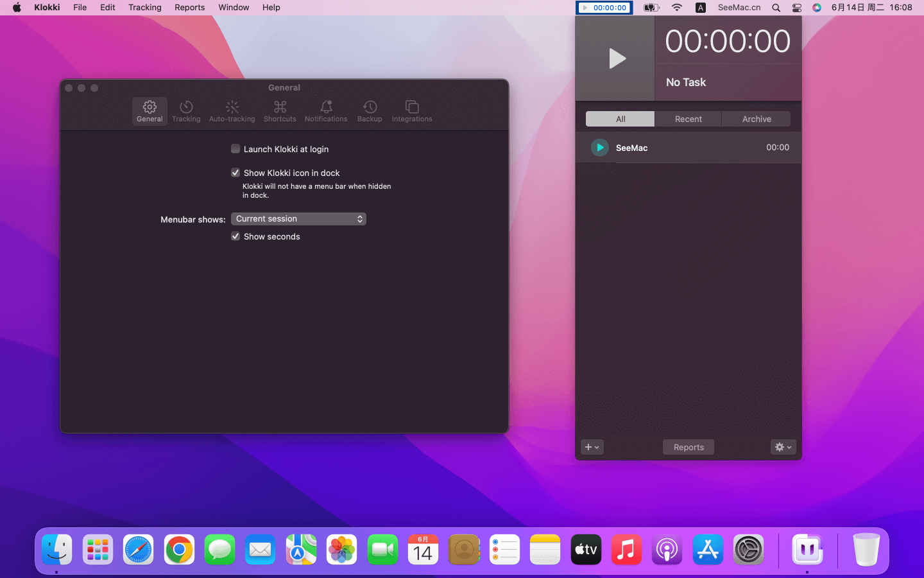The height and width of the screenshot is (578, 924).
Task: Open the Notifications preferences pane
Action: point(325,110)
